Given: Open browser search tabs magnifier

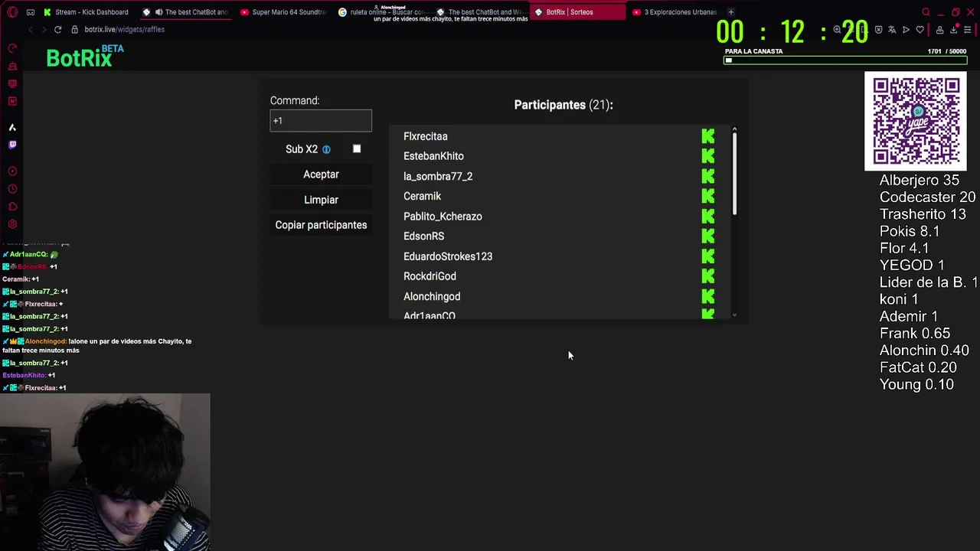Looking at the screenshot, I should tap(926, 12).
